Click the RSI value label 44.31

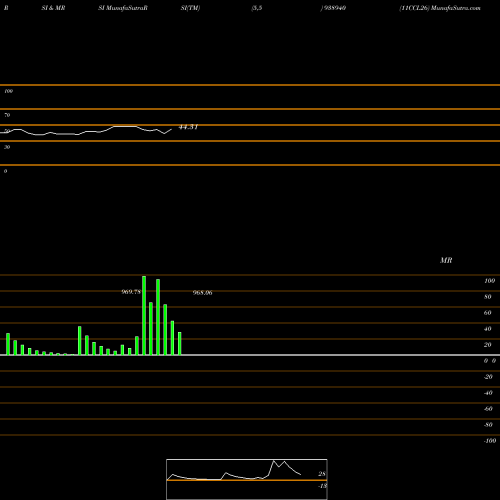click(188, 127)
